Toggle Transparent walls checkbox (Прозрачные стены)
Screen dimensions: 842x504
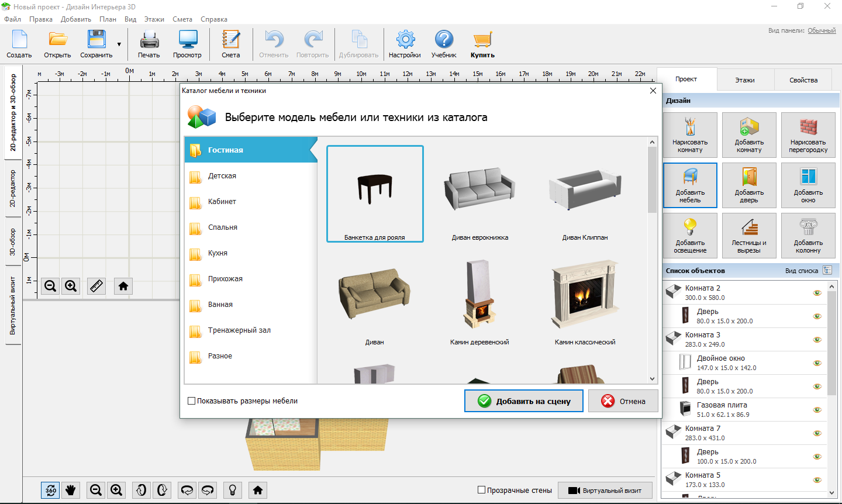pos(482,490)
